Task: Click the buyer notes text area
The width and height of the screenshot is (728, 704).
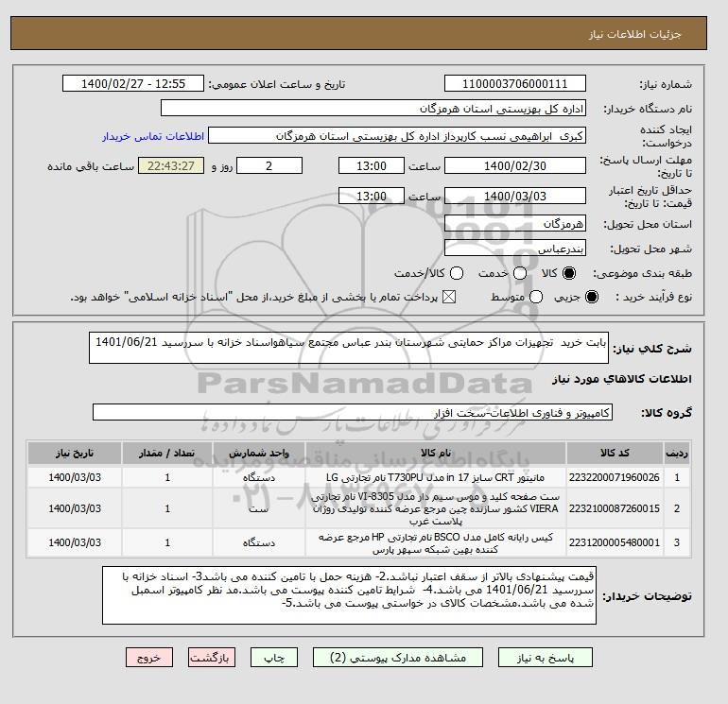Action: 349,595
